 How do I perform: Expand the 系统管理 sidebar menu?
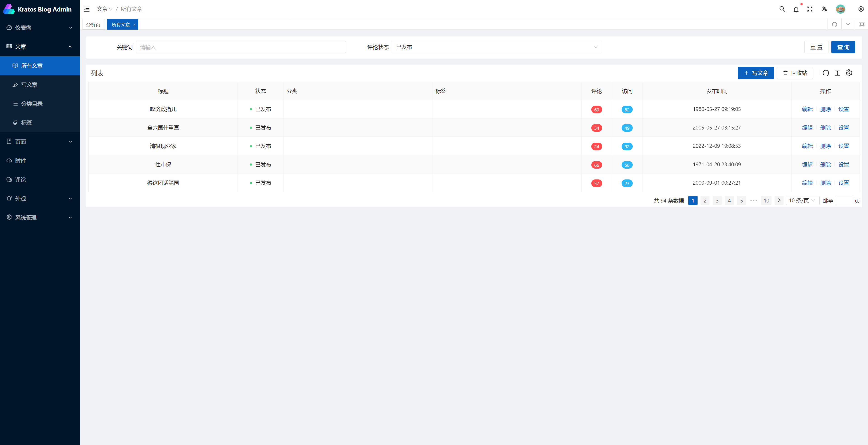click(40, 217)
